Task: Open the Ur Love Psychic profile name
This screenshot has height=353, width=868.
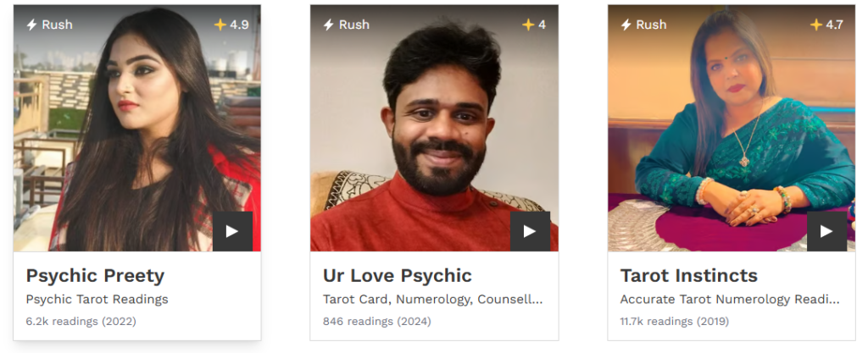Action: [398, 275]
